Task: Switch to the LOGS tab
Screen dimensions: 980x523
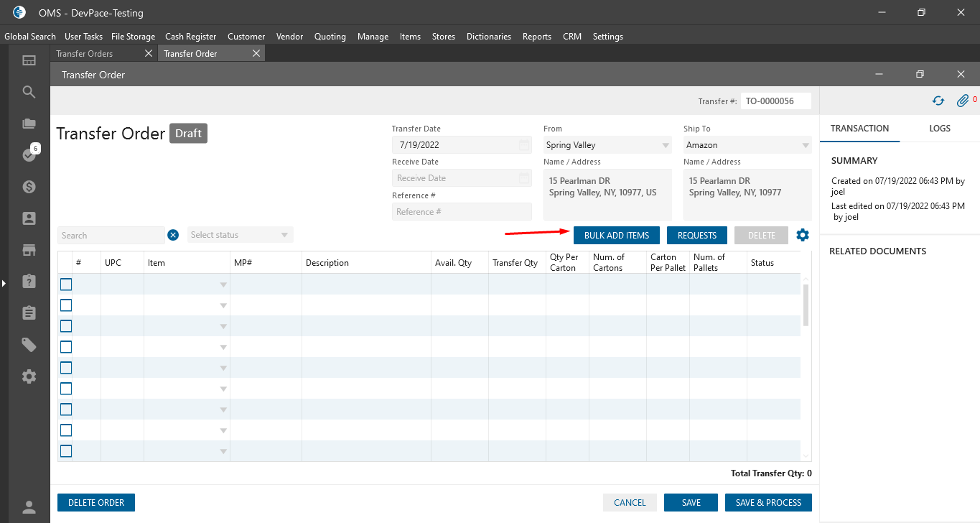Action: pyautogui.click(x=939, y=129)
